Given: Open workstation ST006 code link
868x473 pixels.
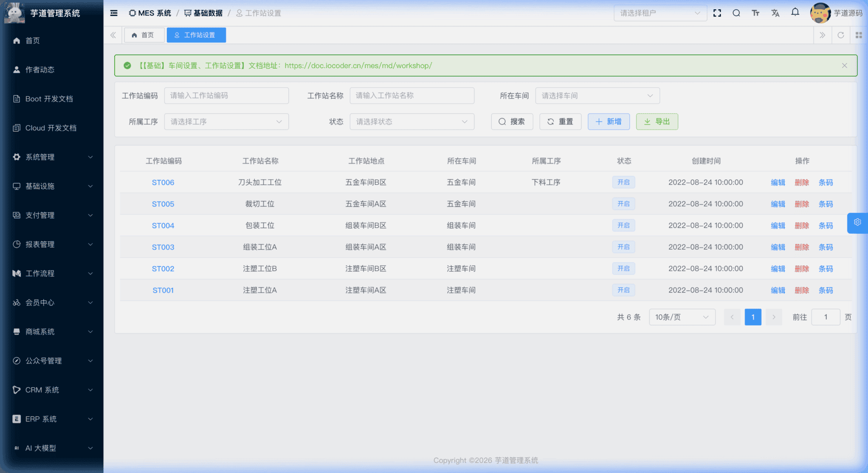Looking at the screenshot, I should tap(163, 182).
